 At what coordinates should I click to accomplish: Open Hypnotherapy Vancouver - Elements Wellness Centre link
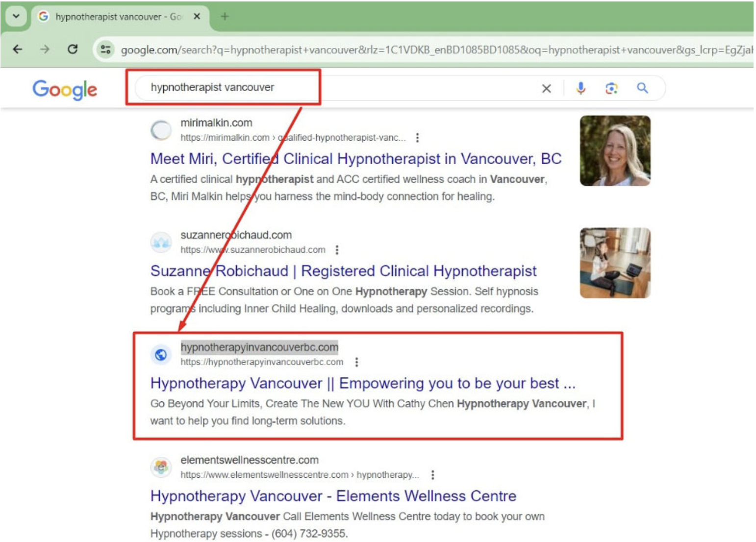pos(333,496)
